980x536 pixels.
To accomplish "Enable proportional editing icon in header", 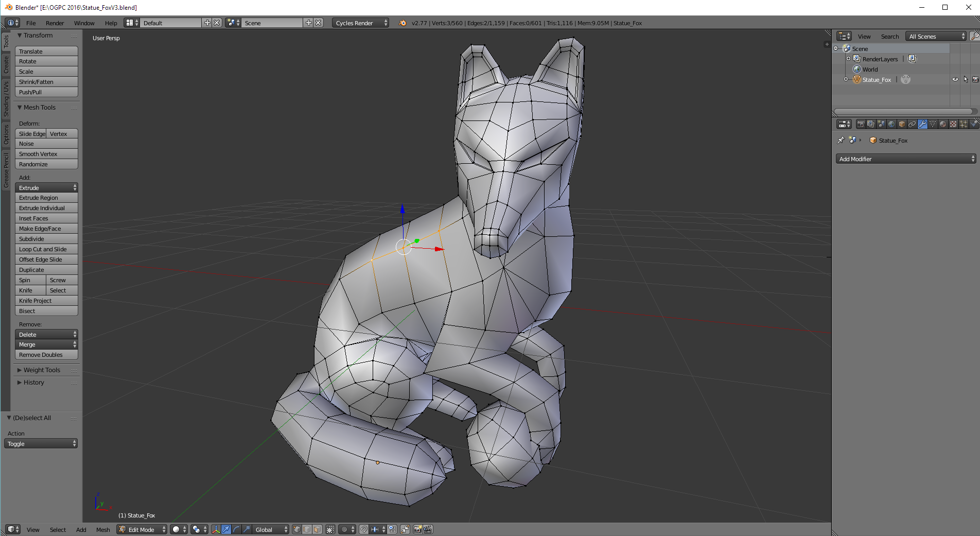I will pos(344,529).
